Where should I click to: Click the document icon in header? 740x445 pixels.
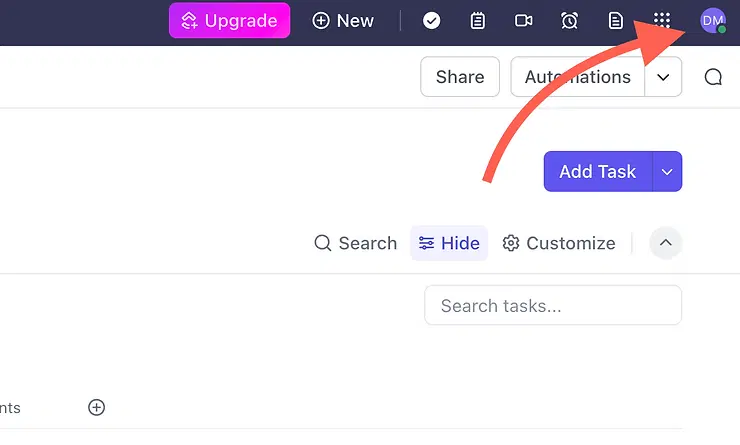click(616, 20)
